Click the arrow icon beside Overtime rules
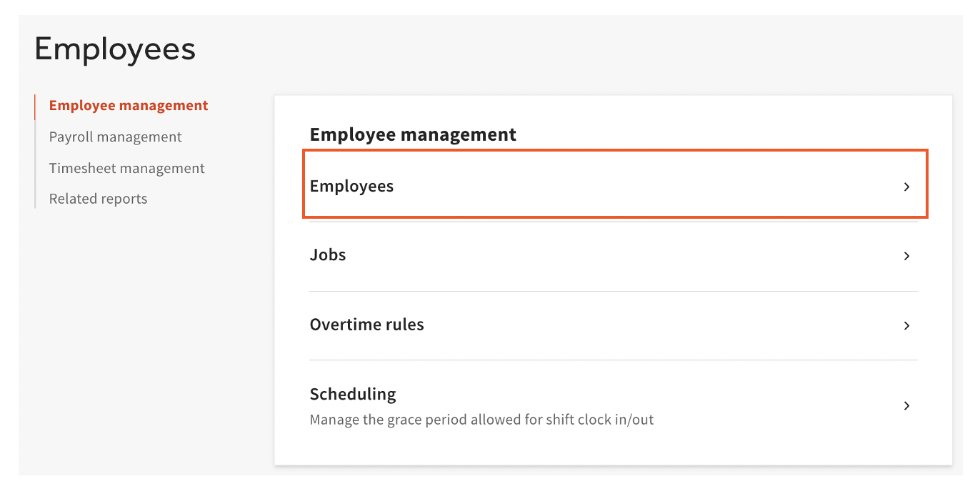This screenshot has height=489, width=980. tap(906, 325)
